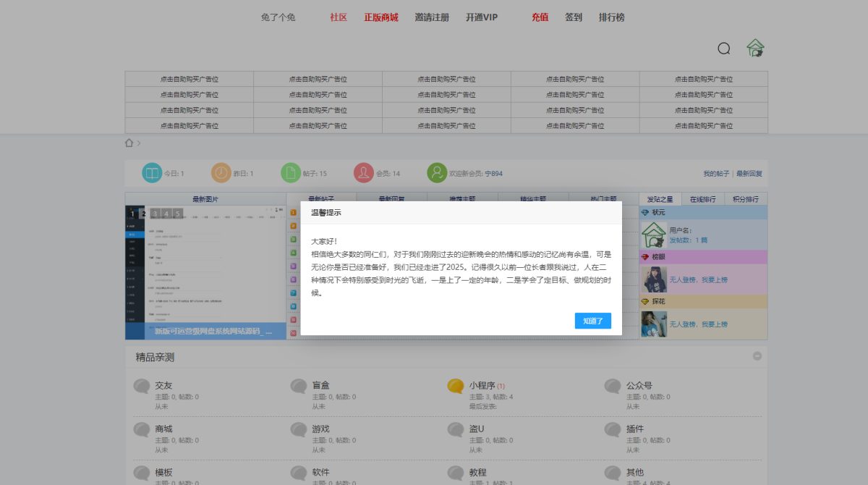Open the 状元 user's house avatar
Viewport: 868px width, 485px height.
click(654, 235)
